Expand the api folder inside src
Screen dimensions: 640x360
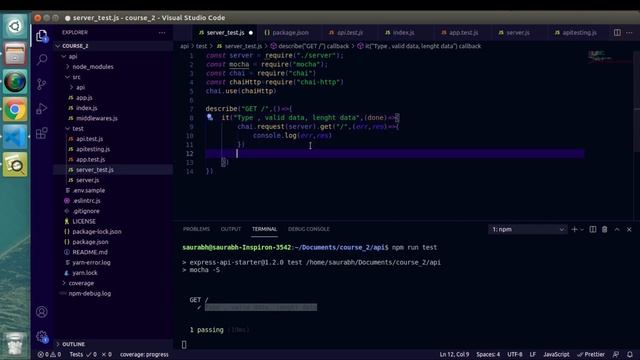(x=80, y=87)
